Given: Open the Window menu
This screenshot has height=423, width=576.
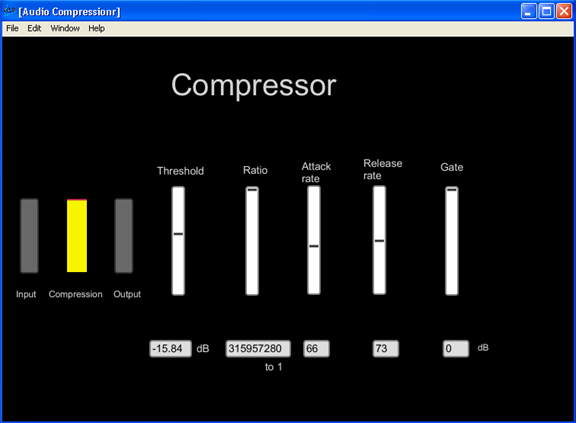Looking at the screenshot, I should click(65, 28).
